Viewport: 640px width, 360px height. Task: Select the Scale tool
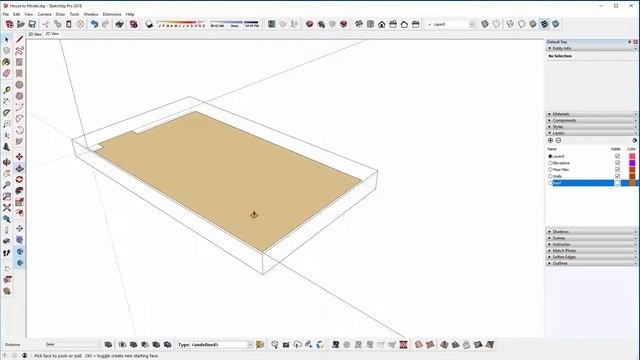click(19, 202)
